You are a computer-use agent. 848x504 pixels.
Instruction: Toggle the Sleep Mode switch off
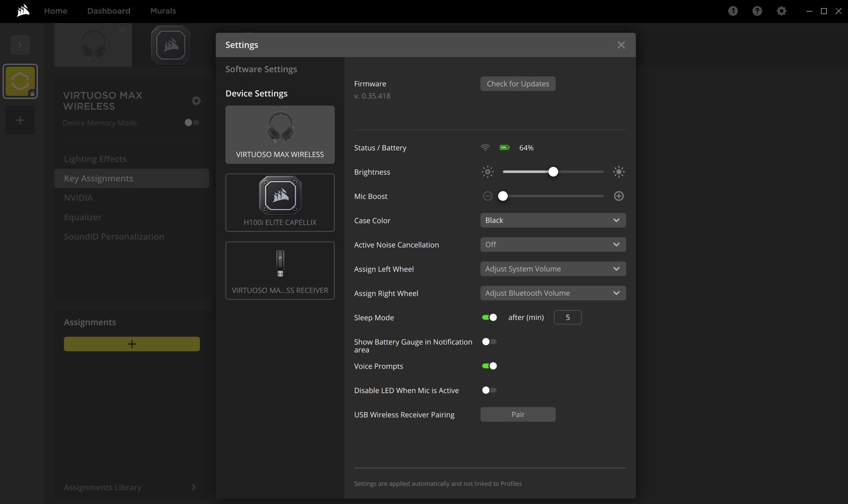pos(489,318)
